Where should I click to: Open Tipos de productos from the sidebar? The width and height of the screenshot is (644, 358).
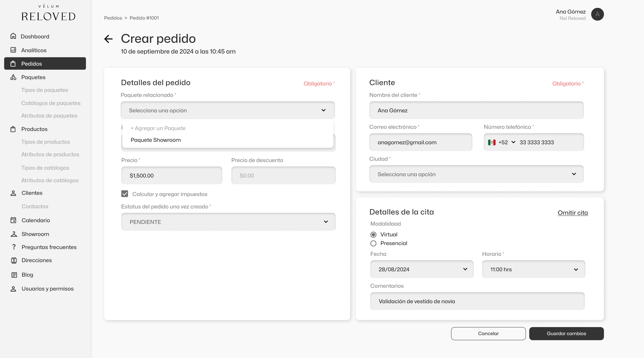46,142
